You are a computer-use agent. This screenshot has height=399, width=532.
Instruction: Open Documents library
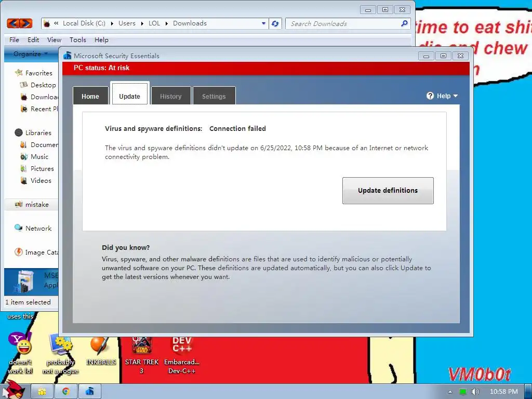click(x=38, y=144)
